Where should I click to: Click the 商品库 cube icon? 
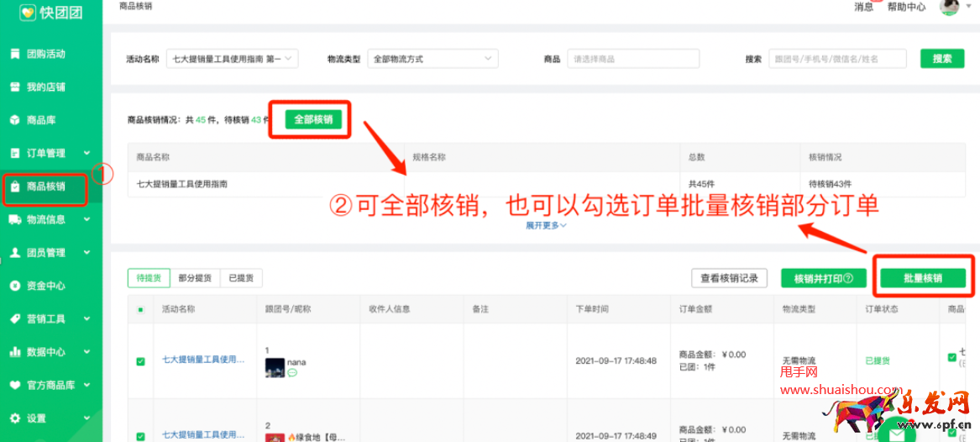15,120
